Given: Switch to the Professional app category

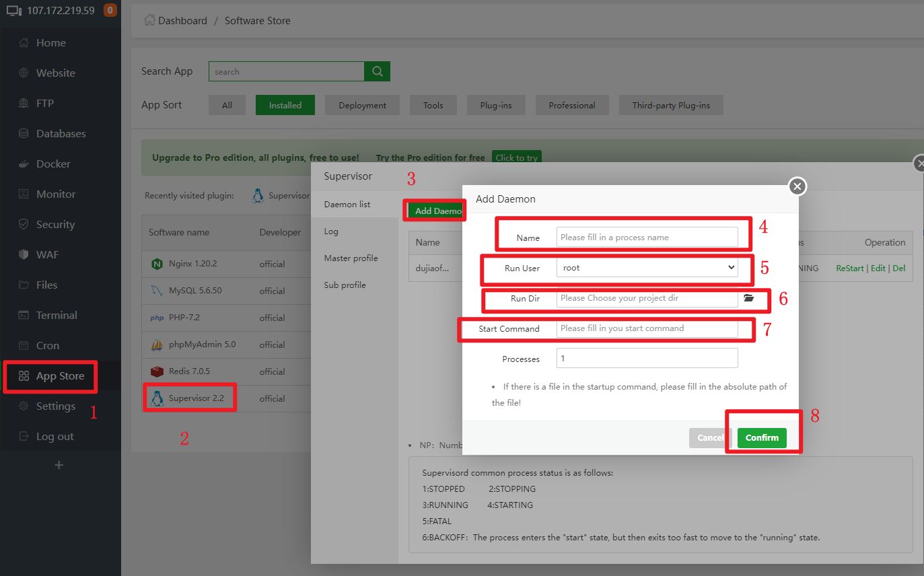Looking at the screenshot, I should 572,105.
